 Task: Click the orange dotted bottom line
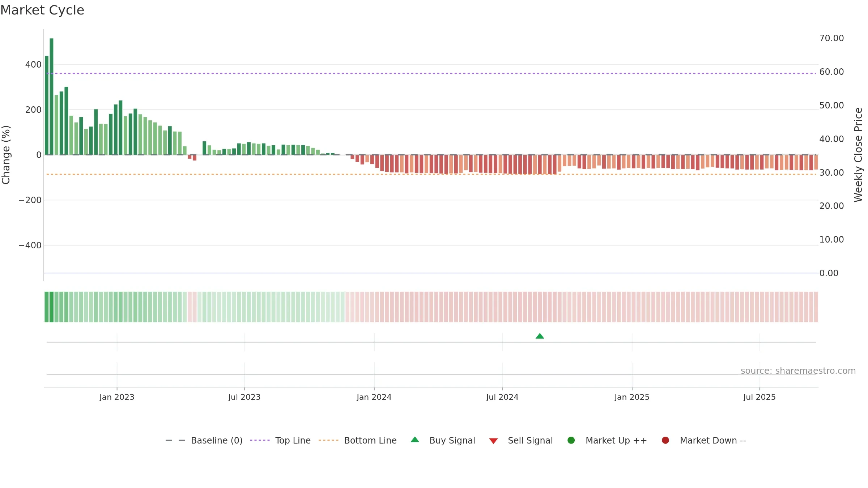click(x=431, y=174)
